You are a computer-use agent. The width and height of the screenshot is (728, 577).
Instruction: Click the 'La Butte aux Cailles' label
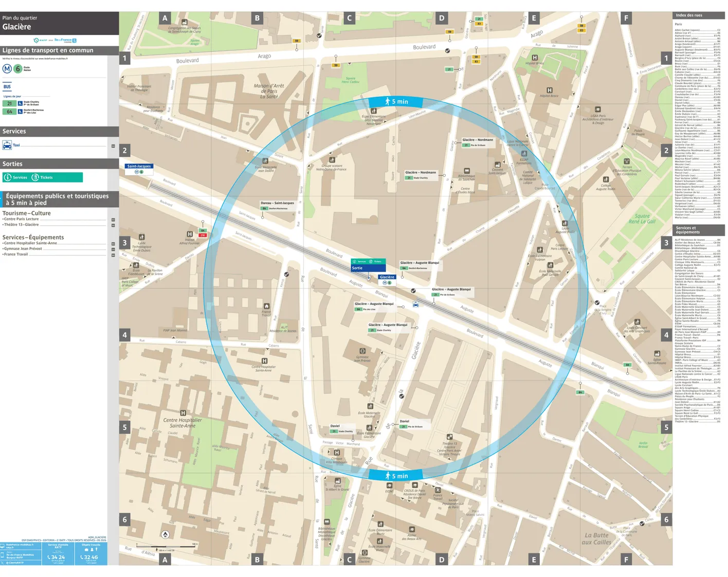(596, 538)
